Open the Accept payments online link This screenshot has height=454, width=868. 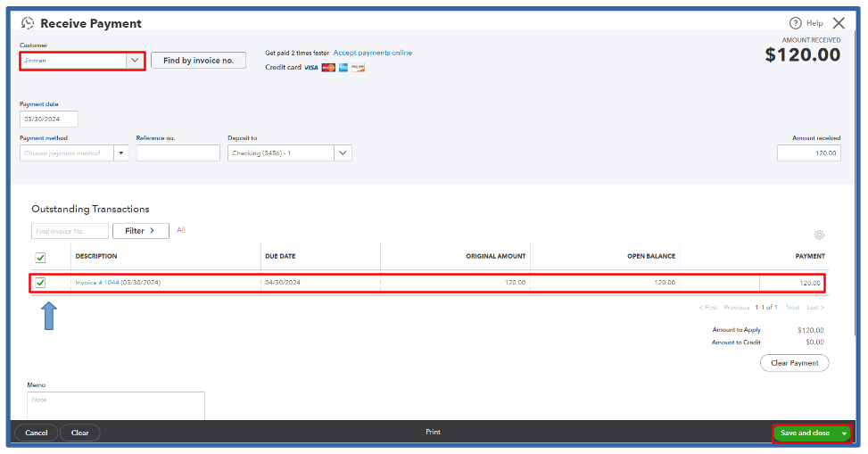point(372,53)
